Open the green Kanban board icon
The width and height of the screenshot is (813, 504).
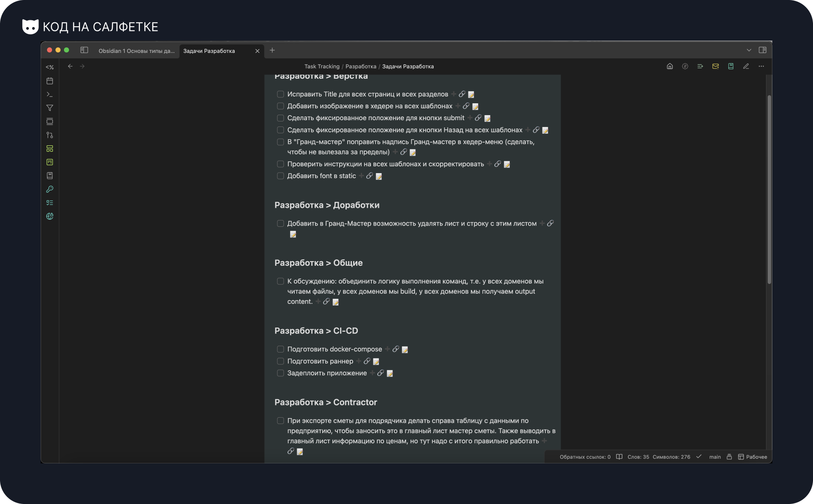(x=50, y=162)
